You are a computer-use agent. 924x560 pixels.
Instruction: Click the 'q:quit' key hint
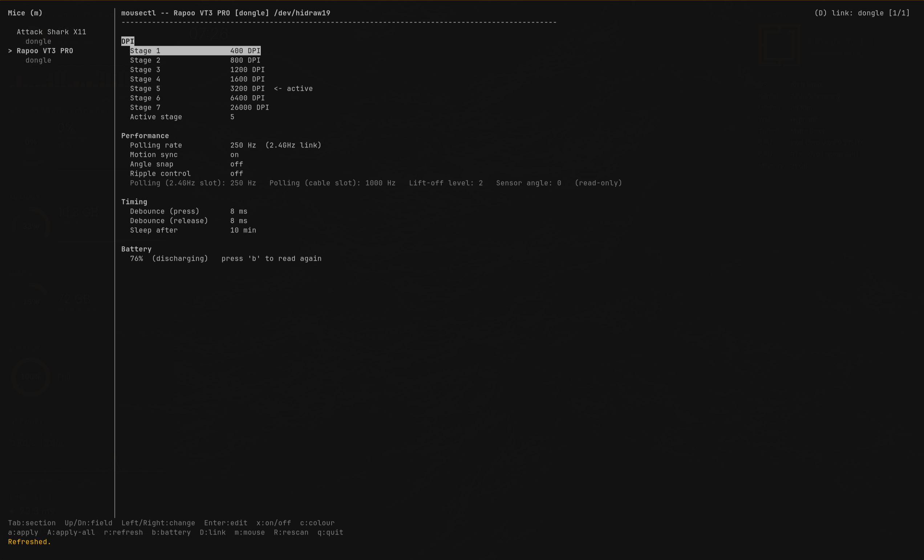[331, 532]
